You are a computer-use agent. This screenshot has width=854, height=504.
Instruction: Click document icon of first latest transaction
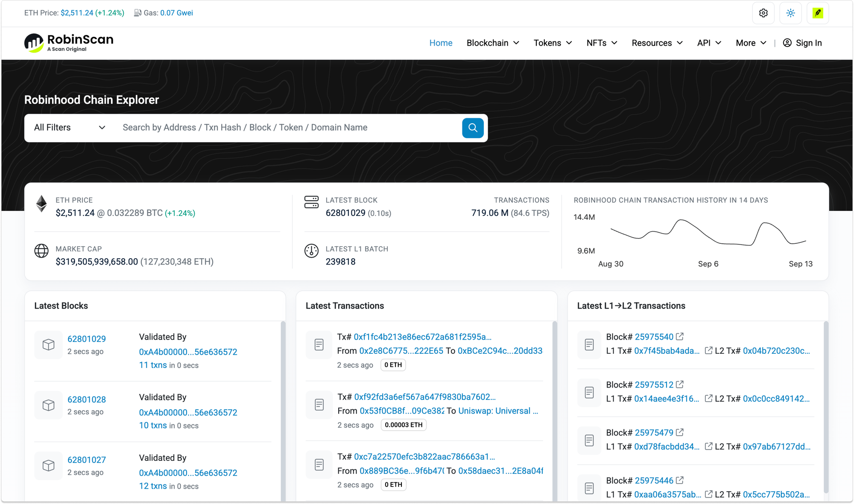pyautogui.click(x=319, y=344)
